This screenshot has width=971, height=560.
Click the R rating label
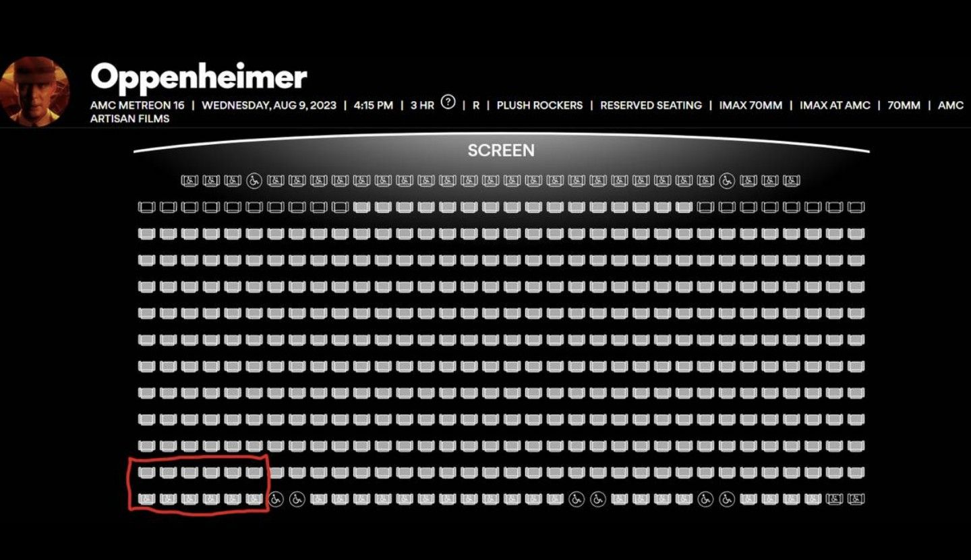pos(476,105)
